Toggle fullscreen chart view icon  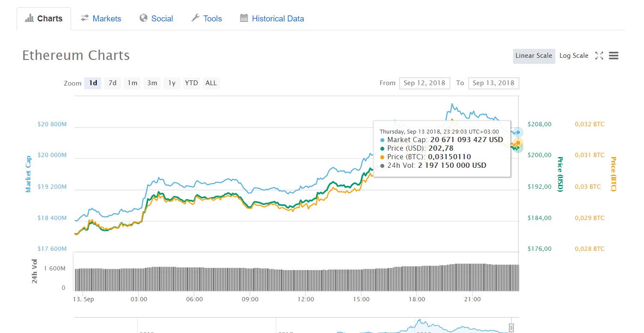click(599, 56)
